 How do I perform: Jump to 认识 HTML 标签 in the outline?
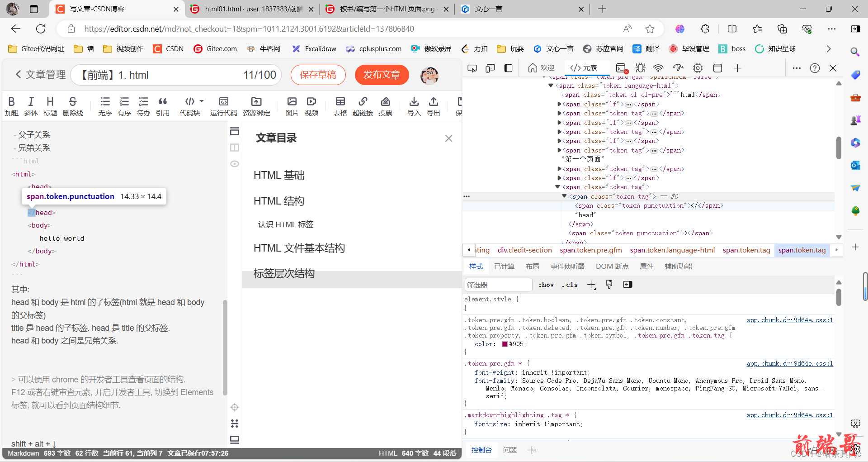point(286,224)
